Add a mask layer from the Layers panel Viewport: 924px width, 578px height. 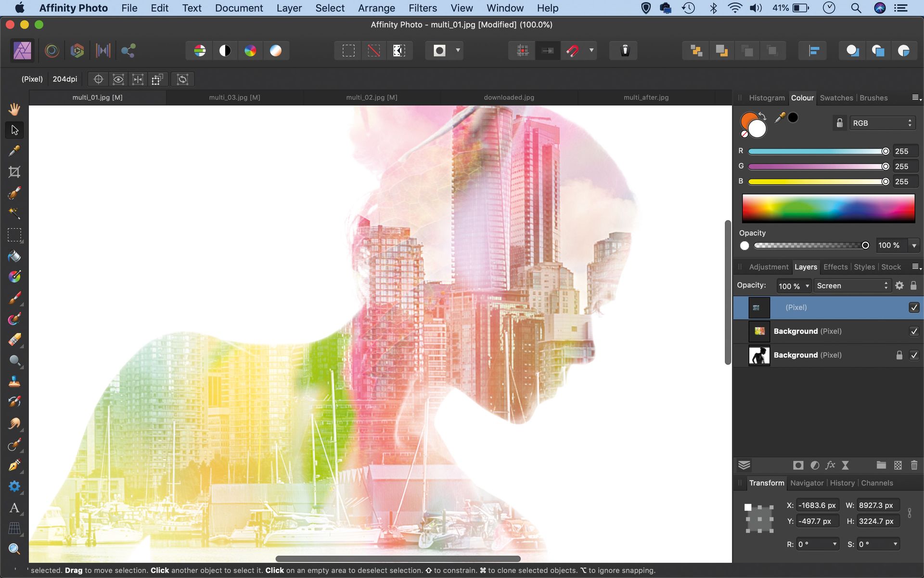coord(798,465)
